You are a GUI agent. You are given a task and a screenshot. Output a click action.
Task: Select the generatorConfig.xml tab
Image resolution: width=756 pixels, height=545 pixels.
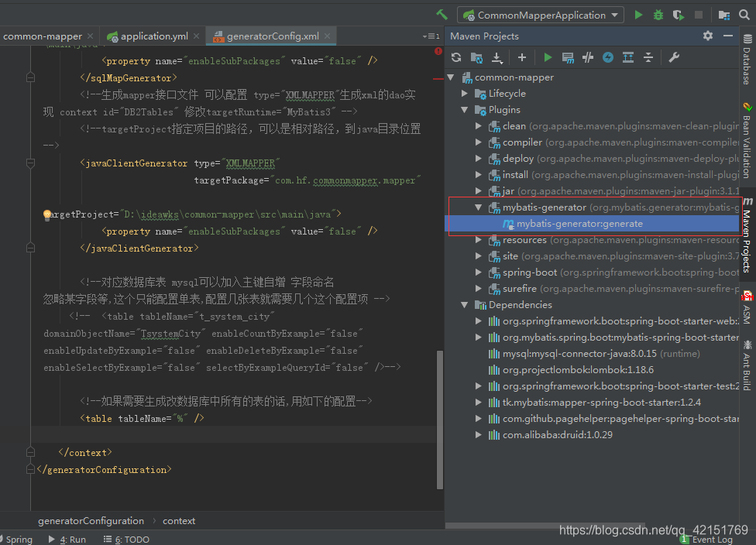(273, 36)
